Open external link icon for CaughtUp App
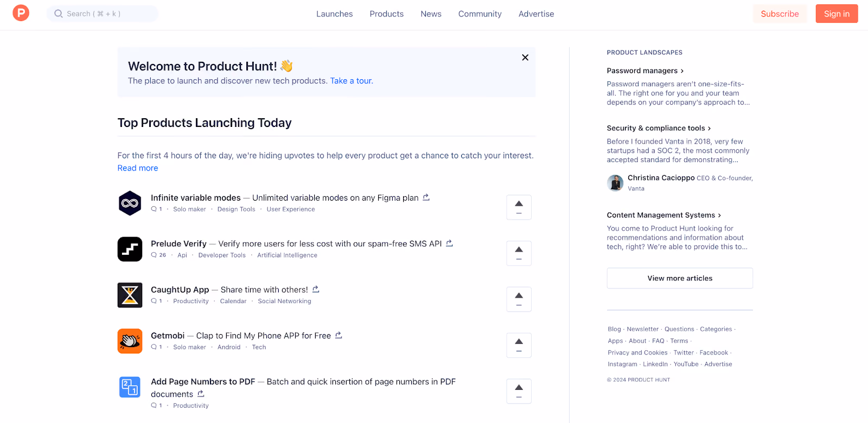This screenshot has width=868, height=423. (316, 289)
